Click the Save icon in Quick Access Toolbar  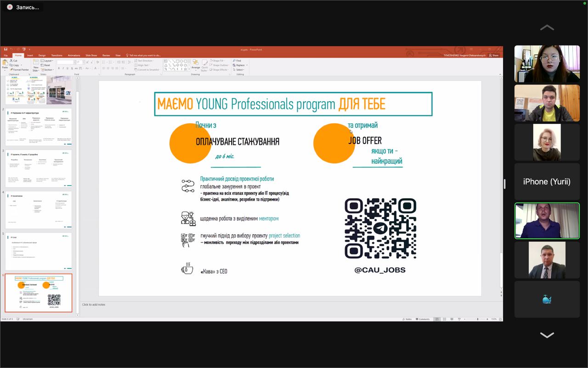(6, 49)
